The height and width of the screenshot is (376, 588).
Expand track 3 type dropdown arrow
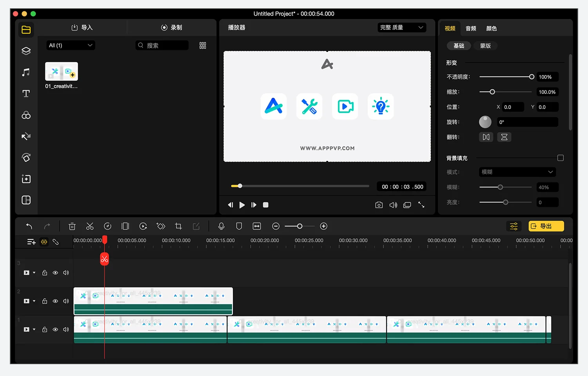pyautogui.click(x=34, y=273)
